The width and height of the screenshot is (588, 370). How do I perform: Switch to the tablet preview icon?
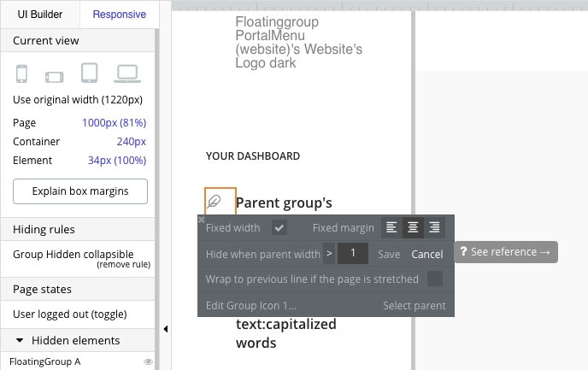90,74
